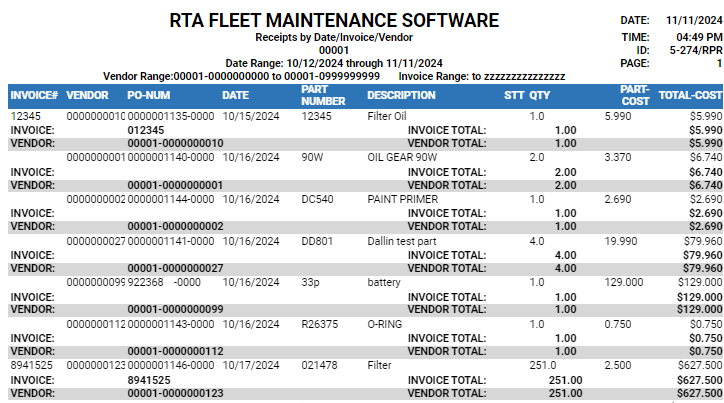Select part number DC540
Image resolution: width=724 pixels, height=403 pixels.
tap(317, 199)
